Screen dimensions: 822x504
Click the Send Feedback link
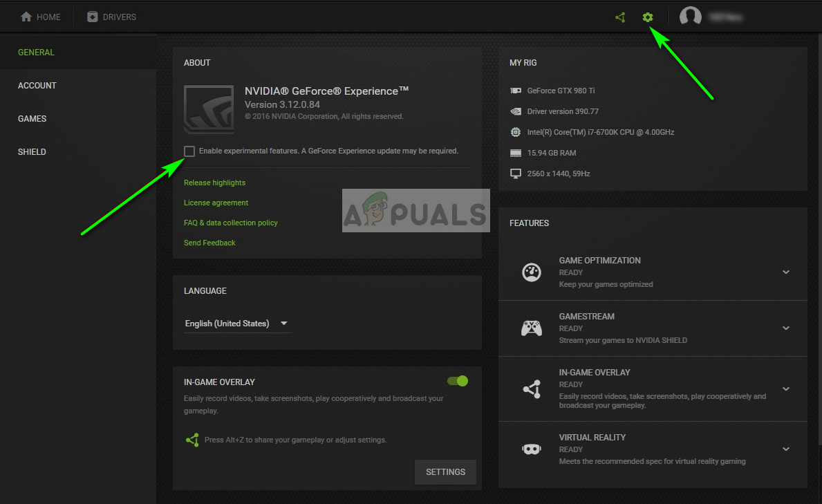tap(209, 243)
